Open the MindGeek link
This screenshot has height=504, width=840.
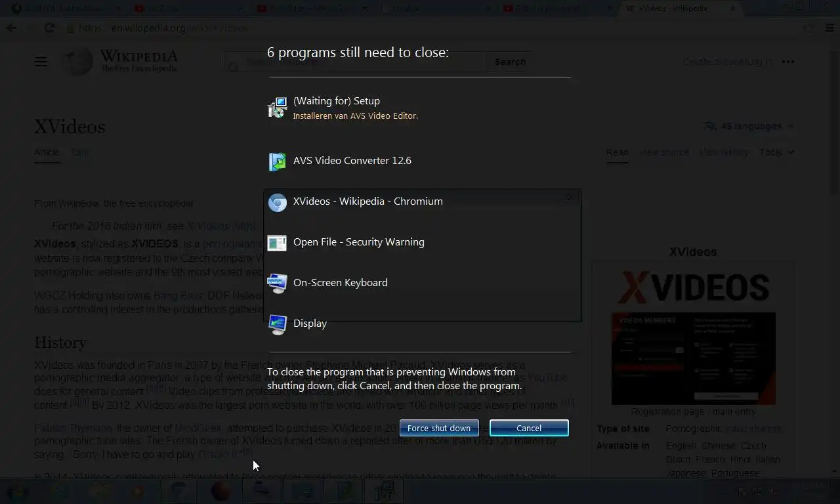(199, 429)
